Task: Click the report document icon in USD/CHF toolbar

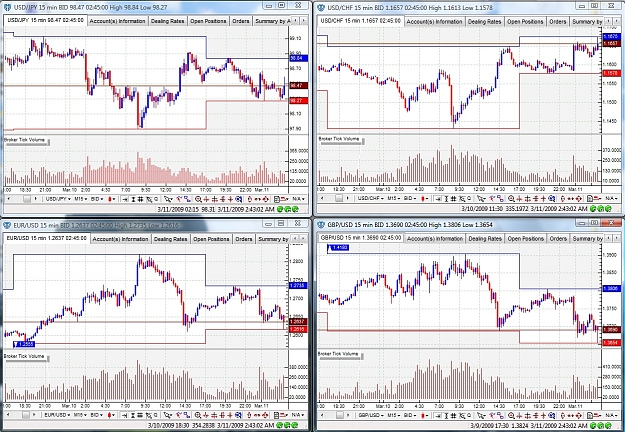Action: pyautogui.click(x=589, y=199)
